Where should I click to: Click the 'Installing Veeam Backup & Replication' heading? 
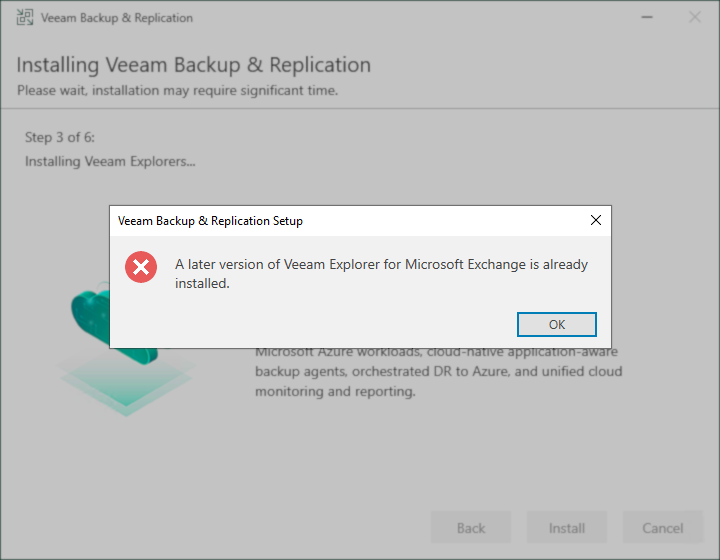click(x=193, y=65)
